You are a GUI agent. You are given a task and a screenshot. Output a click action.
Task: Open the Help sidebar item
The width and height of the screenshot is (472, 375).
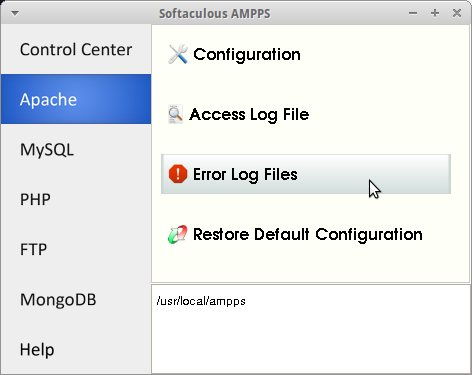click(76, 349)
